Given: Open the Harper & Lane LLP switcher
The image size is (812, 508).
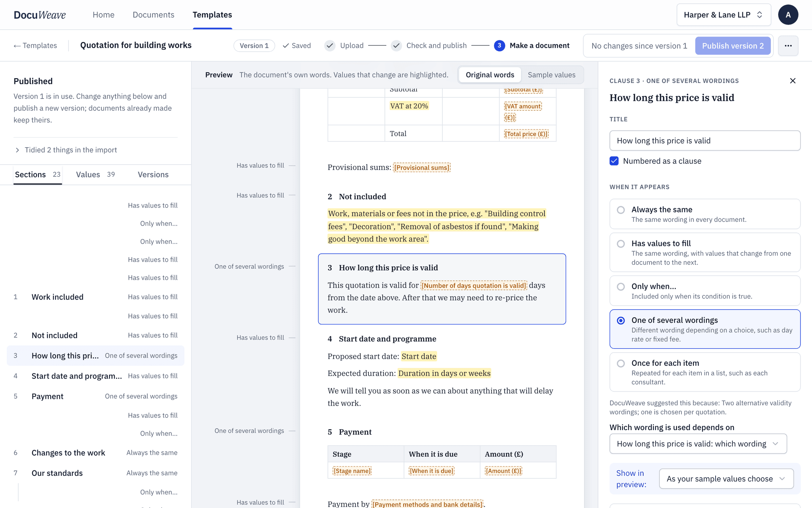Looking at the screenshot, I should pos(724,15).
